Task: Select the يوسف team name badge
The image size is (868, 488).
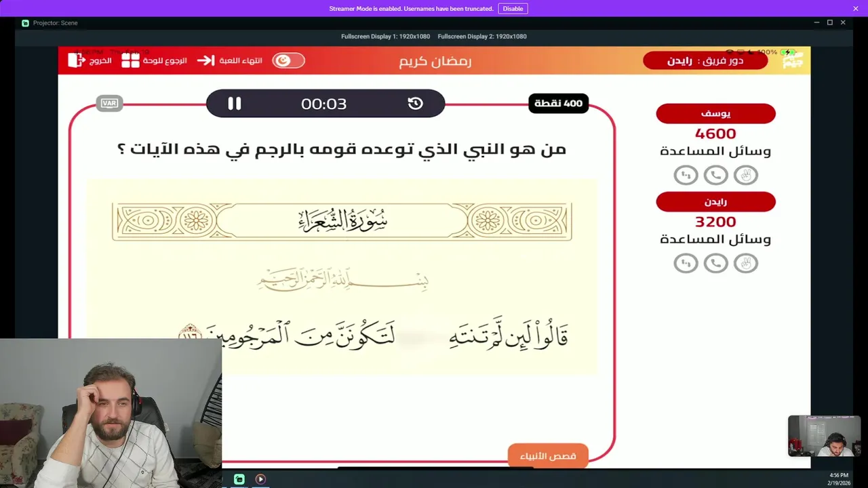Action: (x=715, y=114)
